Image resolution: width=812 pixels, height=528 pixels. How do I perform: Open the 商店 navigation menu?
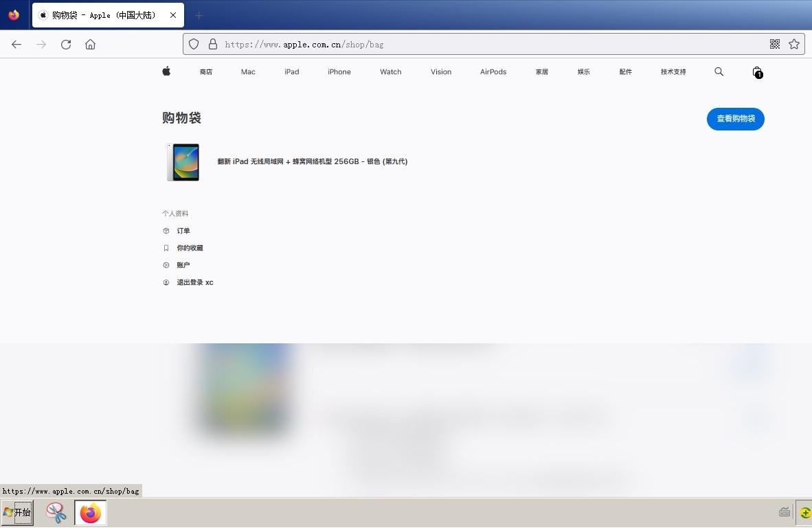pos(206,72)
